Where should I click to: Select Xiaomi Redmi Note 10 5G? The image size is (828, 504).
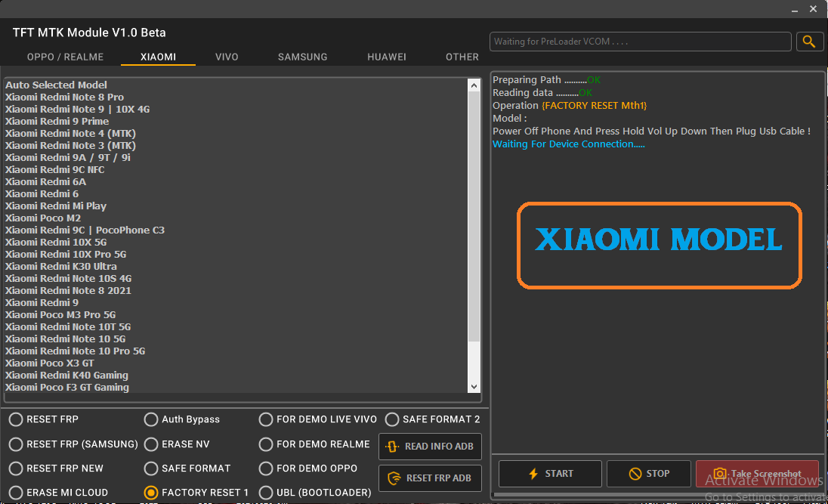[66, 339]
